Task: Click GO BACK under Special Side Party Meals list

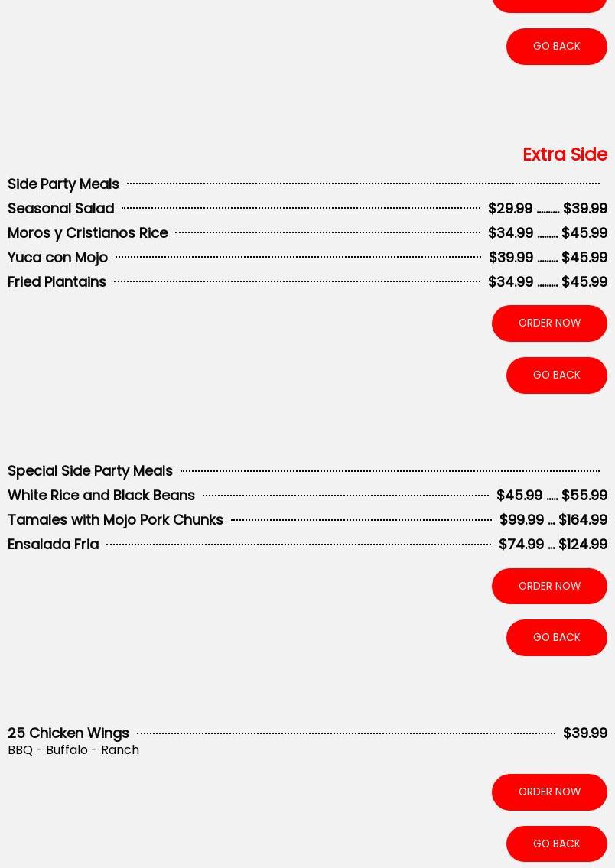Action: pyautogui.click(x=556, y=637)
